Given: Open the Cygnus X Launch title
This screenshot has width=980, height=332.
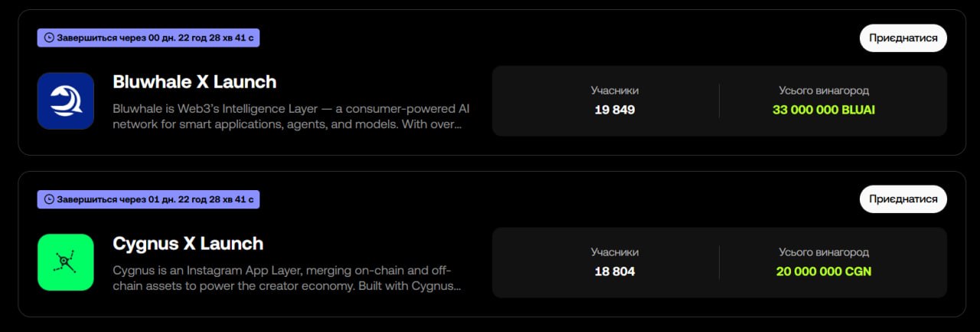Looking at the screenshot, I should click(x=188, y=243).
